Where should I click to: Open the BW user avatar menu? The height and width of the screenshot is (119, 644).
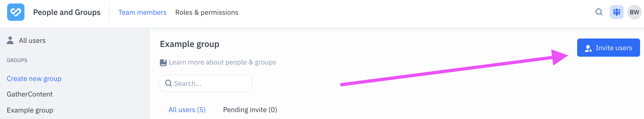(x=634, y=12)
